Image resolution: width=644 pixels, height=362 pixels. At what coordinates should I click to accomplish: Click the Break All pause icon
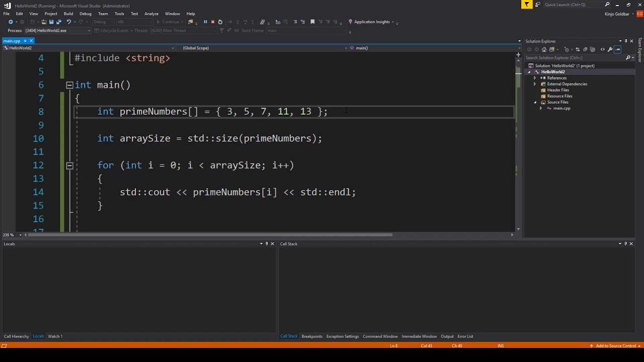click(x=205, y=22)
